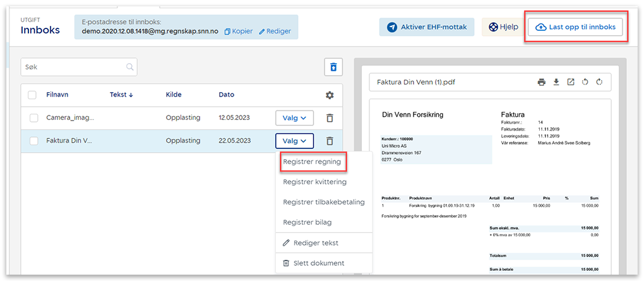Screen dimensions: 644x281
Task: Open PDF in new window icon
Action: tap(571, 82)
